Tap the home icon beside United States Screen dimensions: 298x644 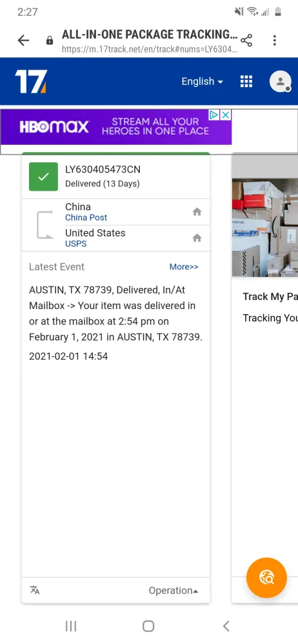(197, 238)
